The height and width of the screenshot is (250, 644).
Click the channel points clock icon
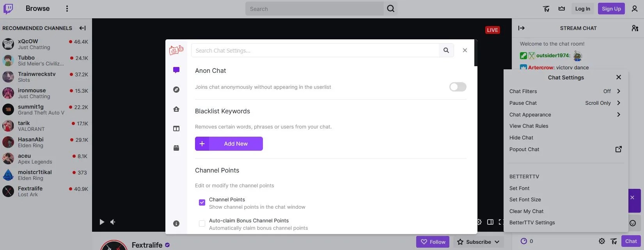[x=524, y=241]
